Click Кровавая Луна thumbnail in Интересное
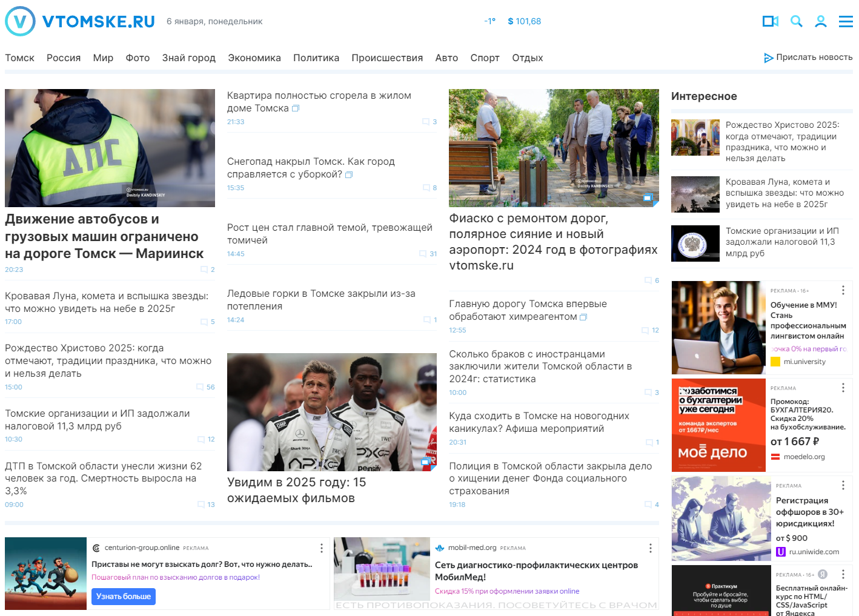Image resolution: width=859 pixels, height=616 pixels. click(x=695, y=194)
